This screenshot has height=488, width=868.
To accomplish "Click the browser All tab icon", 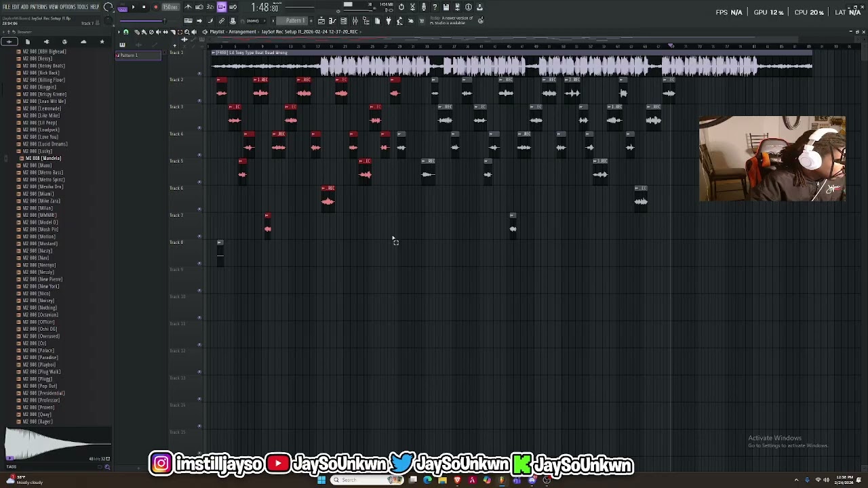I will click(x=9, y=42).
